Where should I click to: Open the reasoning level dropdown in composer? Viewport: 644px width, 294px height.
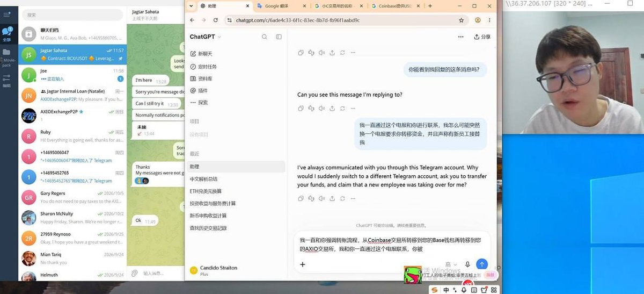pos(451,264)
